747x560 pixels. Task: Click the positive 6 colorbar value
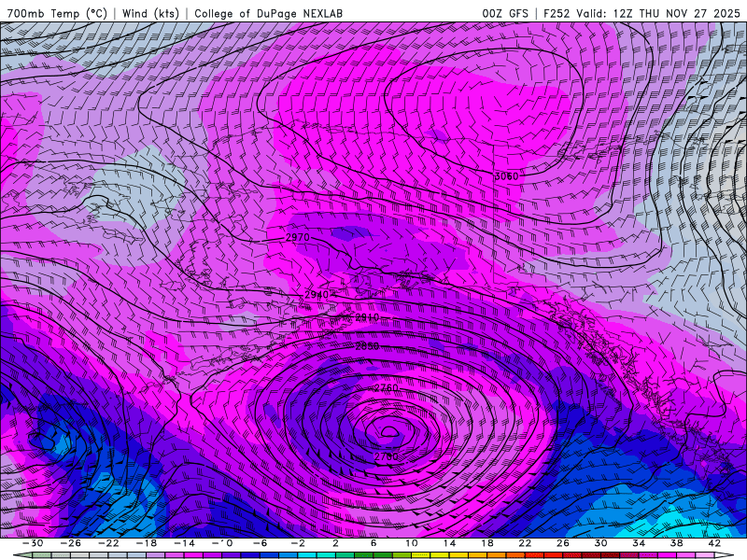click(373, 543)
